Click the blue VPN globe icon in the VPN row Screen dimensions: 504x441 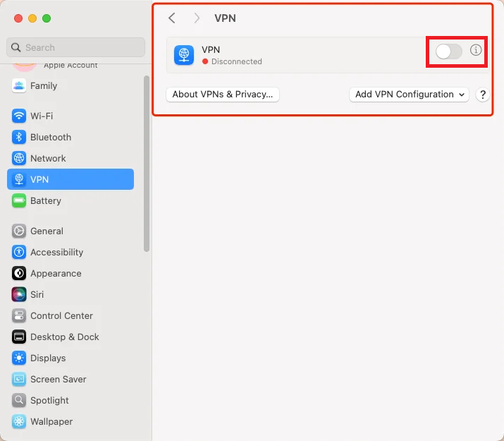(184, 55)
